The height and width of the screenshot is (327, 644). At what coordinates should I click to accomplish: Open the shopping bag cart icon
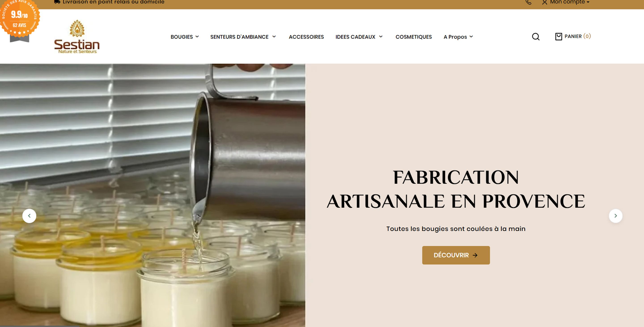(559, 36)
